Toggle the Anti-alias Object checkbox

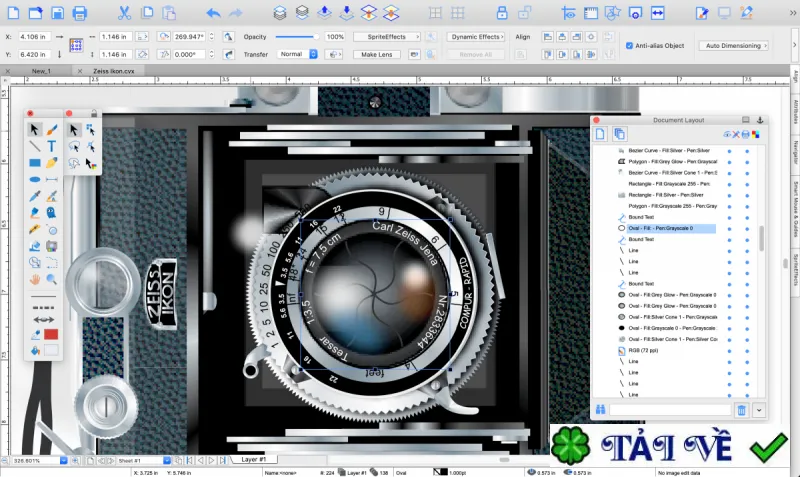[629, 45]
